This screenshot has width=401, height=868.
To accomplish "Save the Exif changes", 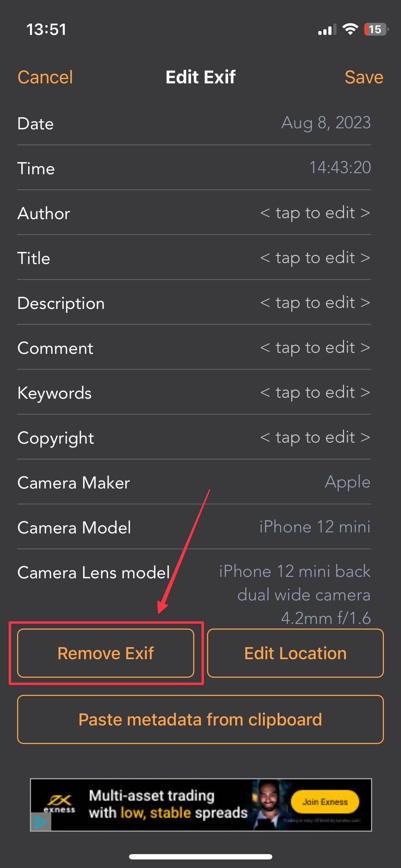I will click(x=364, y=77).
